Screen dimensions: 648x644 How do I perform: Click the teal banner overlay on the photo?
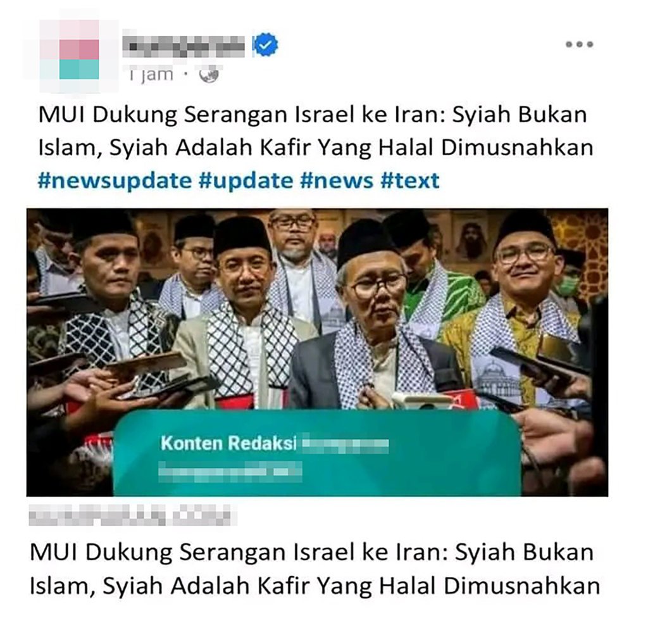click(317, 453)
